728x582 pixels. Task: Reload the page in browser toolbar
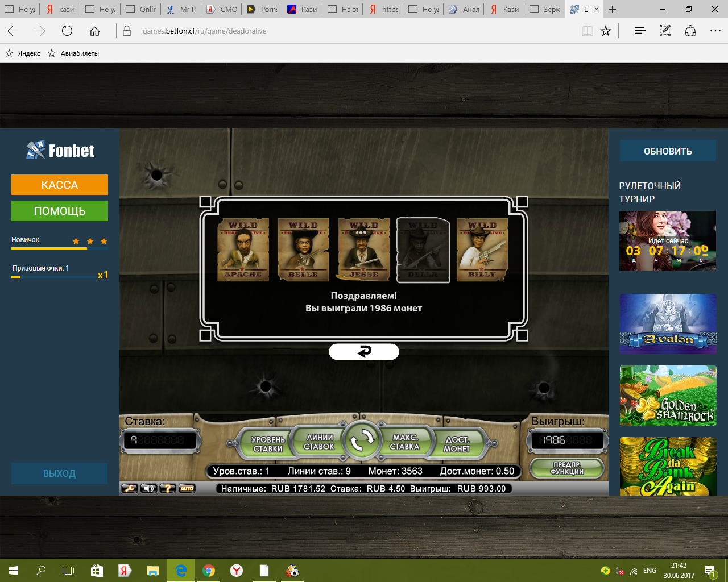[67, 31]
